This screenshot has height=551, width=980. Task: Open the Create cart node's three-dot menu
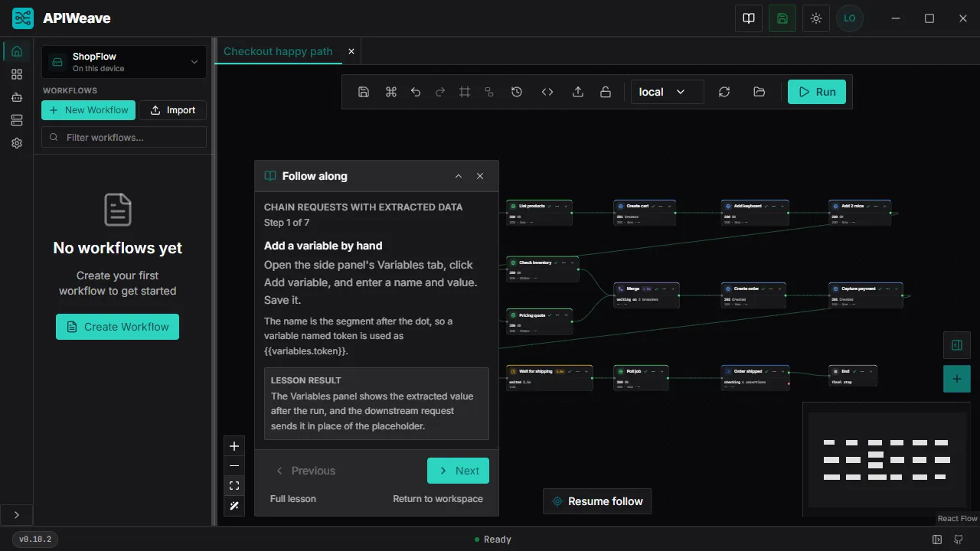coord(662,206)
